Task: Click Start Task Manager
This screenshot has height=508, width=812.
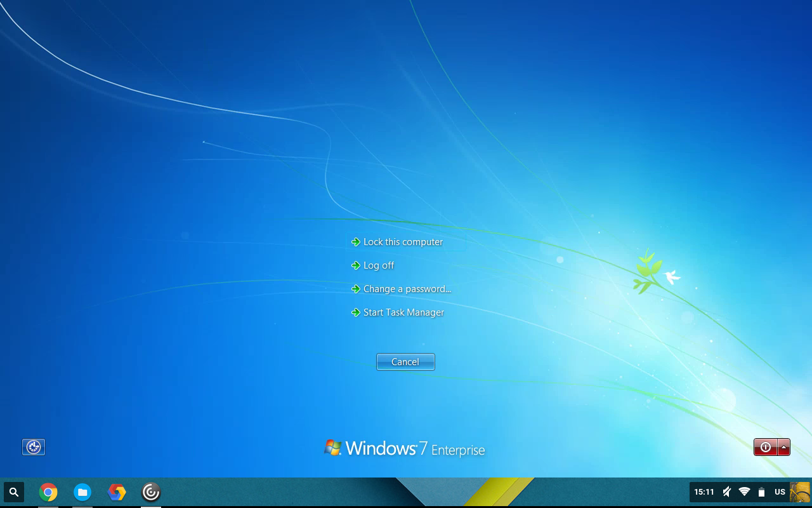Action: tap(403, 312)
